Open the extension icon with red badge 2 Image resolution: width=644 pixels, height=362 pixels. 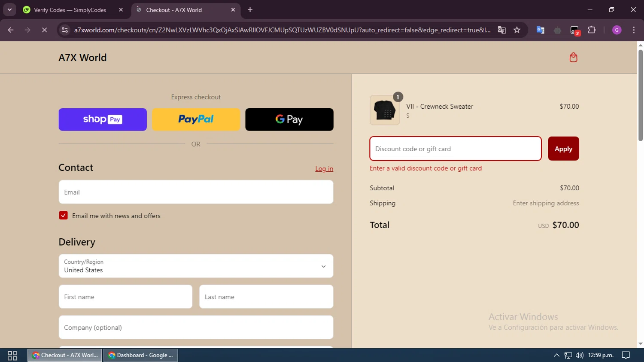point(575,30)
